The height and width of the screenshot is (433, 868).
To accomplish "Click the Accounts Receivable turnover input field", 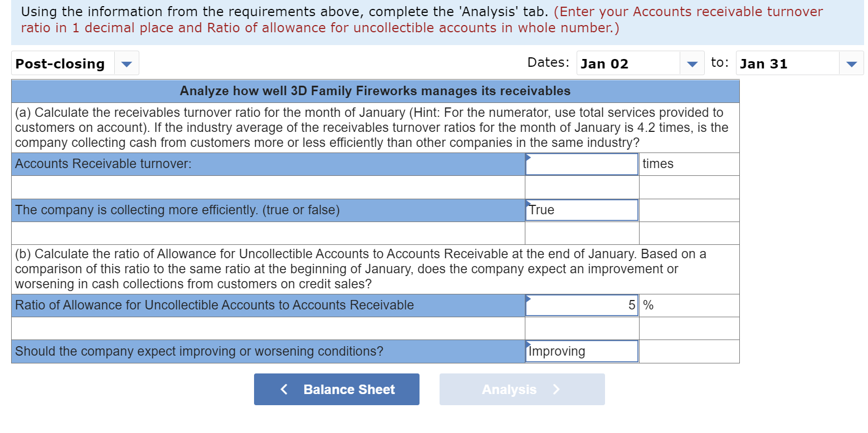I will coord(581,164).
